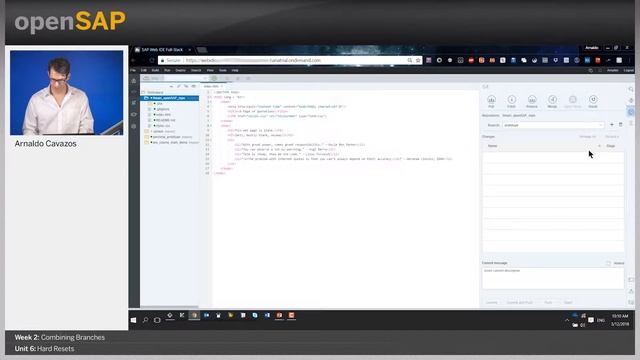Screen dimensions: 640x360
Task: Open the View menu
Action: click(x=210, y=70)
